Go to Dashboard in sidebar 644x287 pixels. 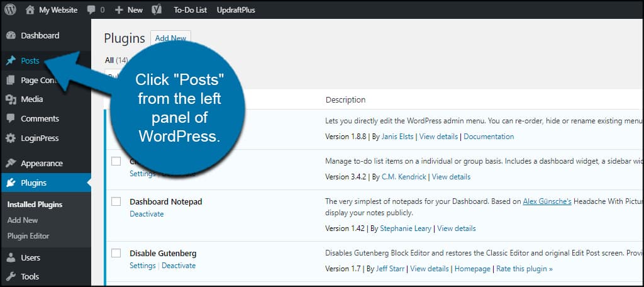[40, 35]
